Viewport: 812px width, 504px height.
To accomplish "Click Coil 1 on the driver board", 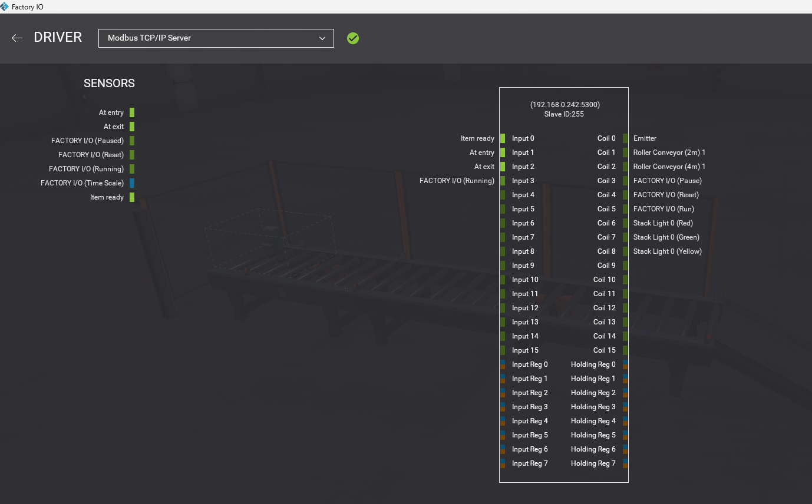I will point(606,152).
